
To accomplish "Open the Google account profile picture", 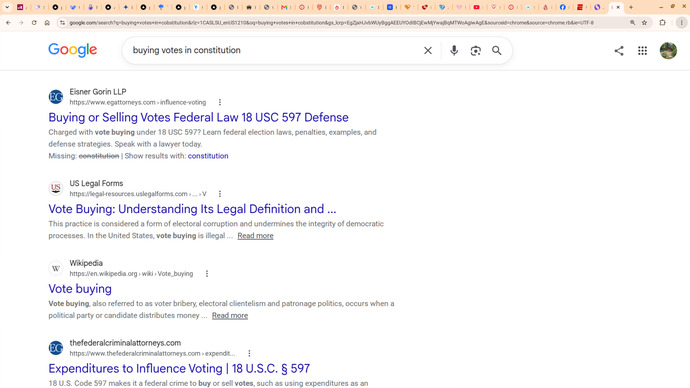I will 668,51.
